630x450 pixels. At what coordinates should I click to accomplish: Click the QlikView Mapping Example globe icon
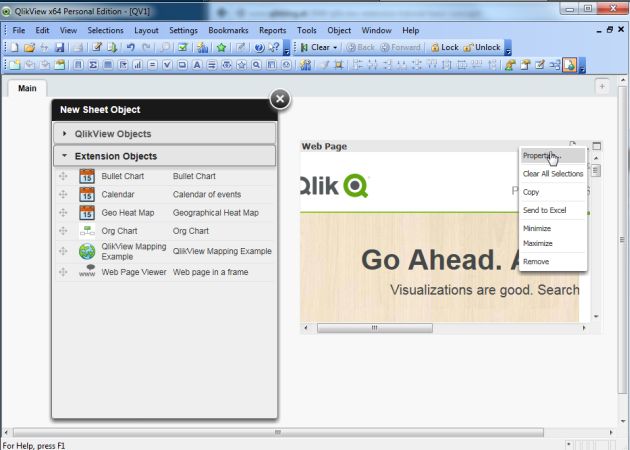(x=87, y=252)
